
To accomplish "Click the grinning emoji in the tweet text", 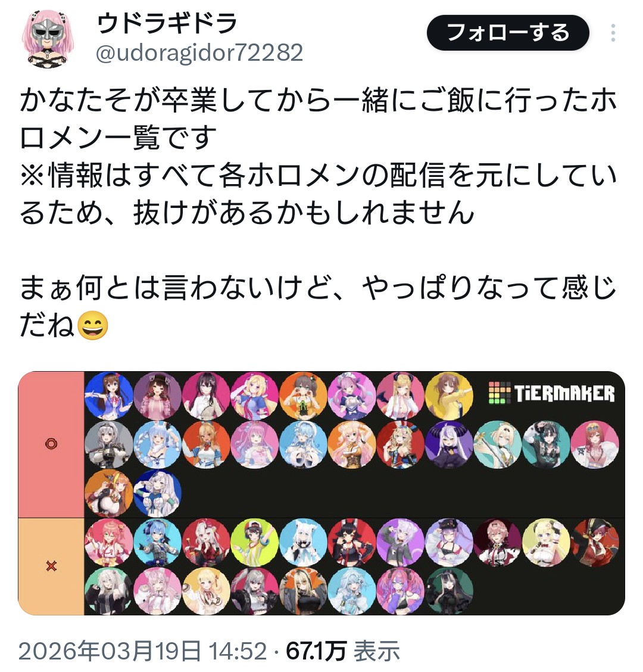I will [x=93, y=326].
